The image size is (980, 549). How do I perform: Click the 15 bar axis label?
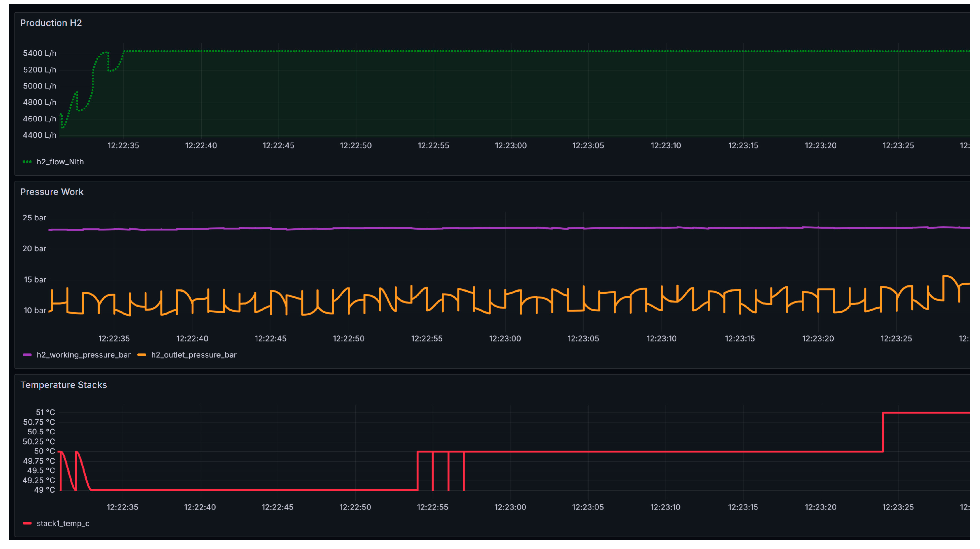point(35,280)
